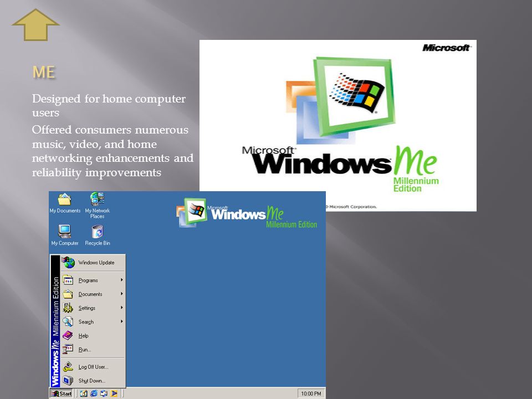
Task: Click the Log Off keys icon
Action: click(x=68, y=367)
